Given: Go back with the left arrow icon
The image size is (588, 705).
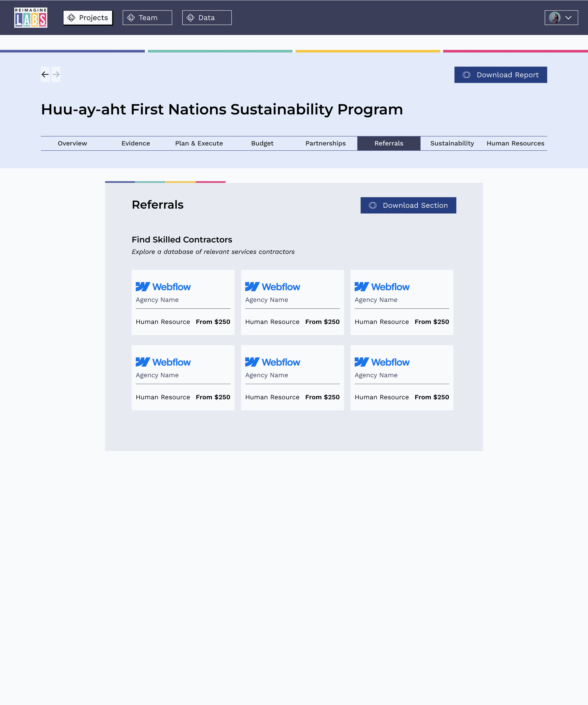Looking at the screenshot, I should 45,74.
